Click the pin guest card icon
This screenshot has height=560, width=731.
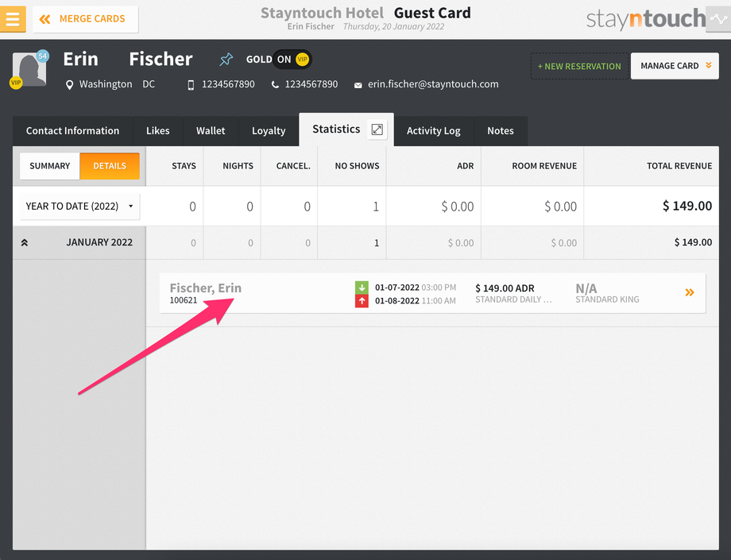click(226, 59)
